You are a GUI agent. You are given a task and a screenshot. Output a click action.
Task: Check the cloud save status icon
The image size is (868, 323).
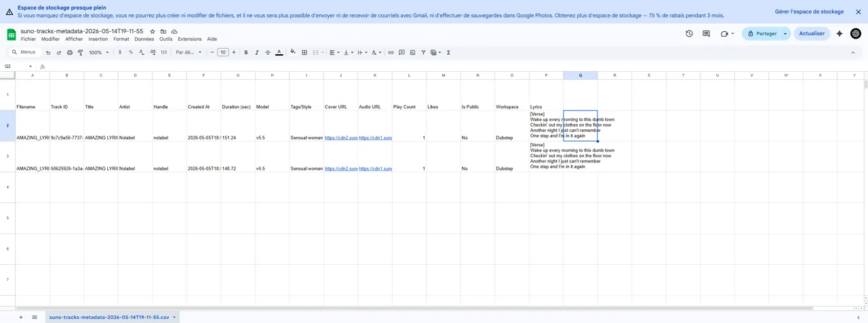(x=174, y=31)
